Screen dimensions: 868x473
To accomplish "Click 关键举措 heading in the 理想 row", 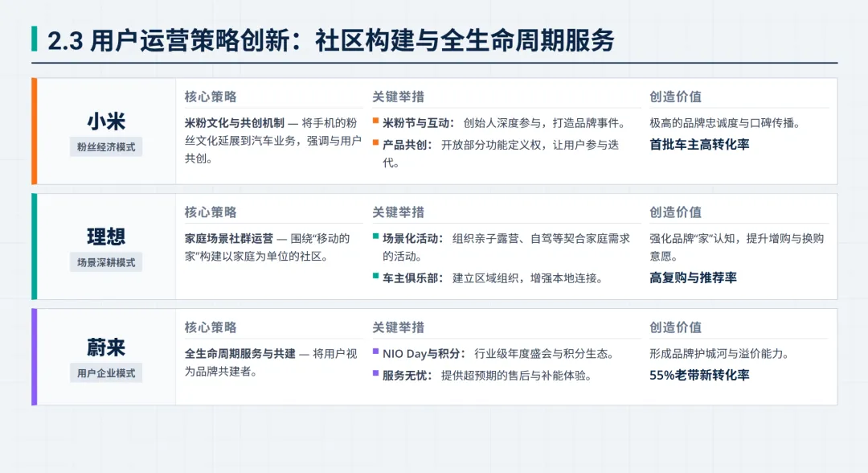I will tap(398, 212).
